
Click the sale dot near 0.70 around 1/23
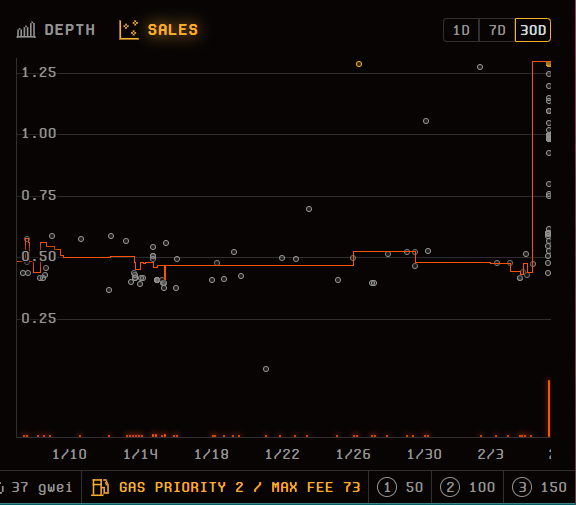pos(309,209)
